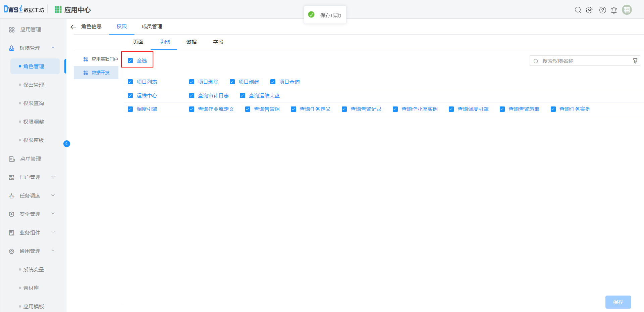The width and height of the screenshot is (644, 312).
Task: Expand the 任务调度 sidebar menu
Action: pos(53,195)
